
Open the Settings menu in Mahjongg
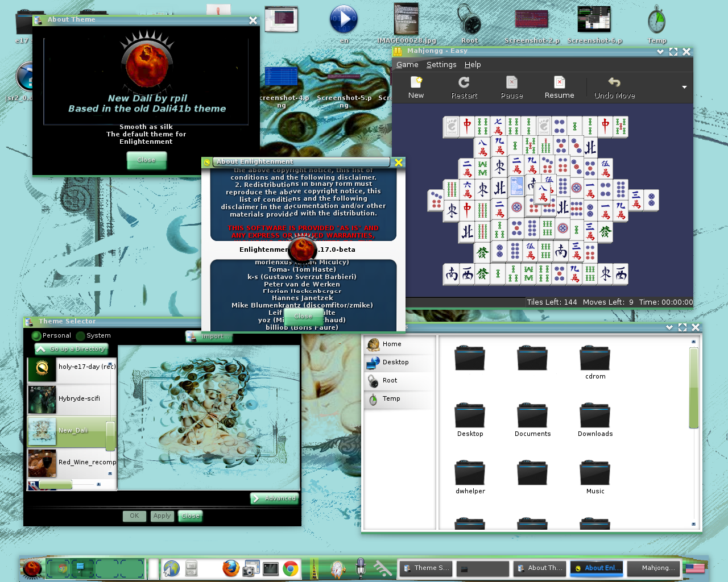click(x=441, y=65)
